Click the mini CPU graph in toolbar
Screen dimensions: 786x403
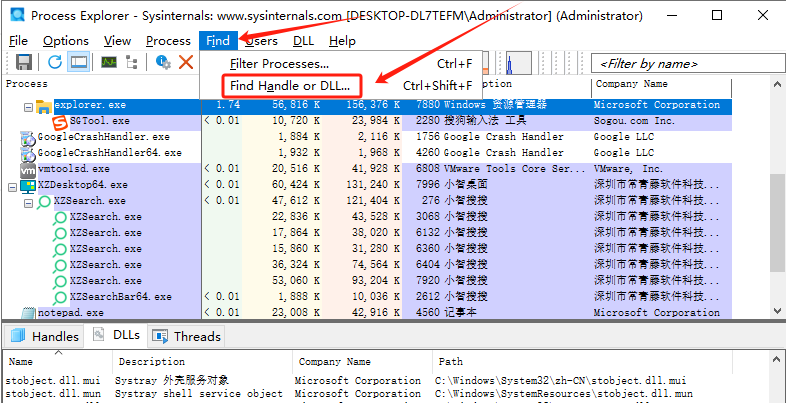(x=518, y=63)
